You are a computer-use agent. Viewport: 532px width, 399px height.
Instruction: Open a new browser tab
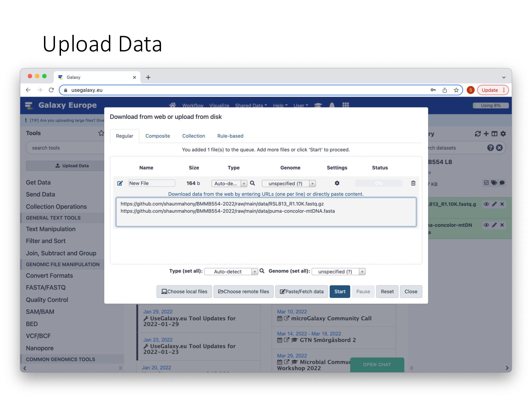148,77
